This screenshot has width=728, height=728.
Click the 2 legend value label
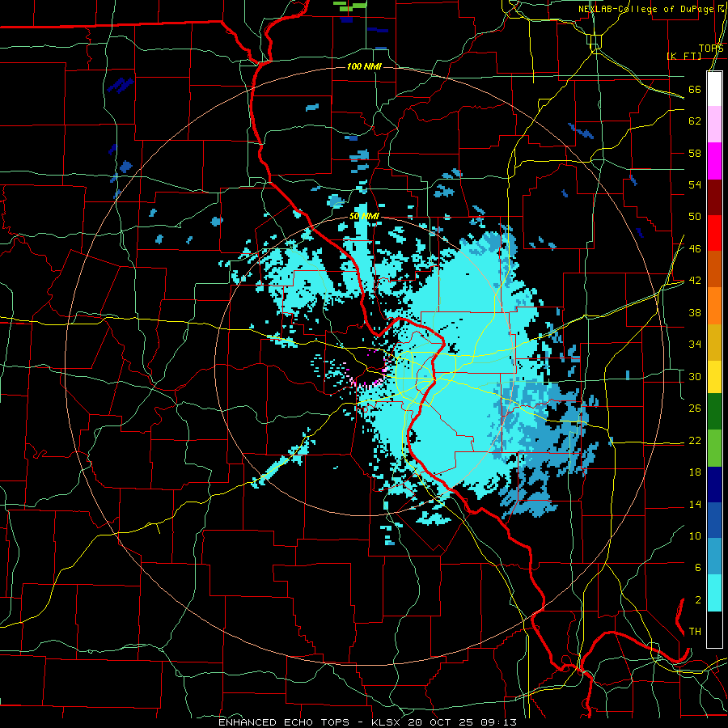tap(697, 599)
